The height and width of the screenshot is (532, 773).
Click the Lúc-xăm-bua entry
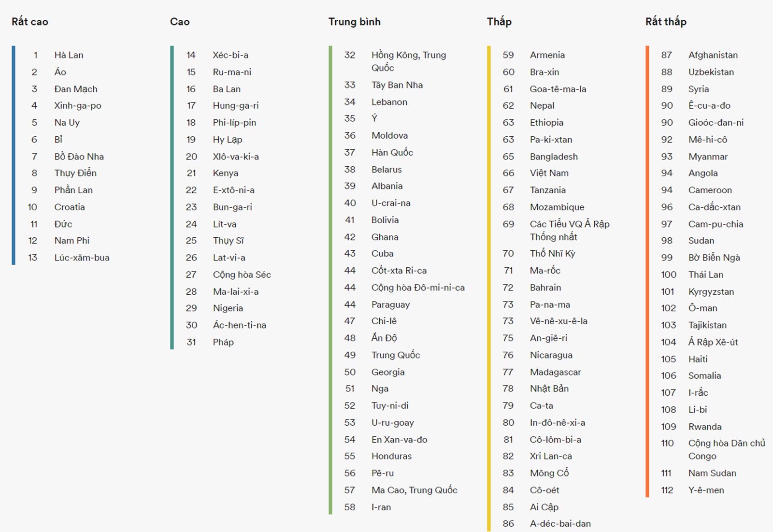click(82, 258)
